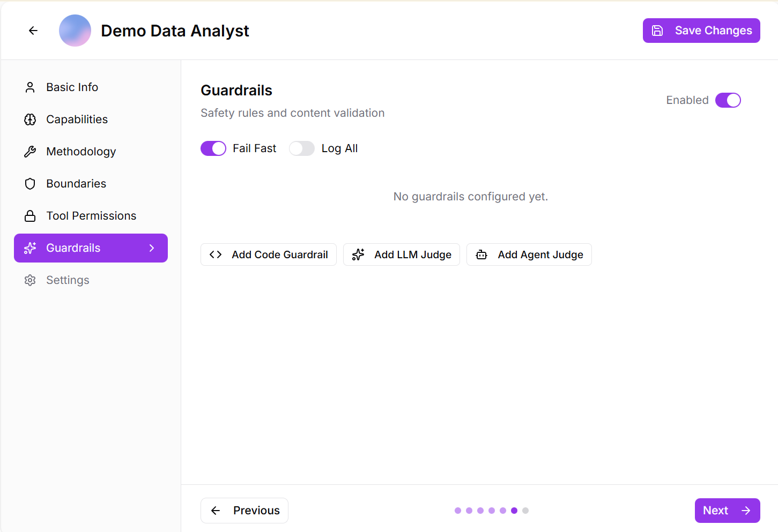Click the shield icon beside Boundaries
This screenshot has height=532, width=778.
tap(30, 184)
